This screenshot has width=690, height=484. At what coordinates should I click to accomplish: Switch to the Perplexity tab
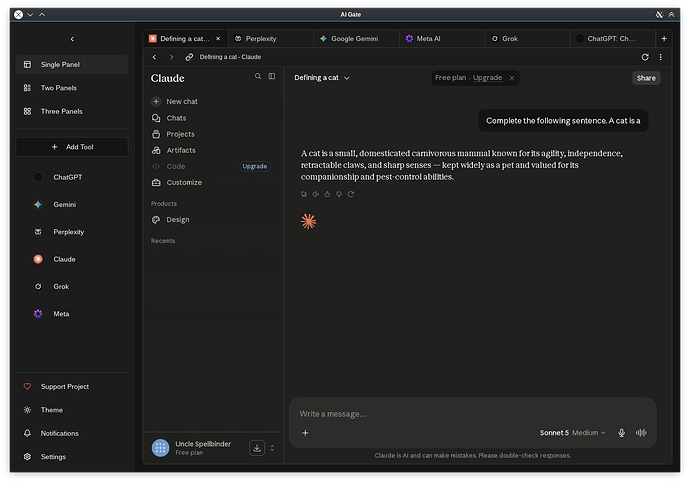pos(271,39)
